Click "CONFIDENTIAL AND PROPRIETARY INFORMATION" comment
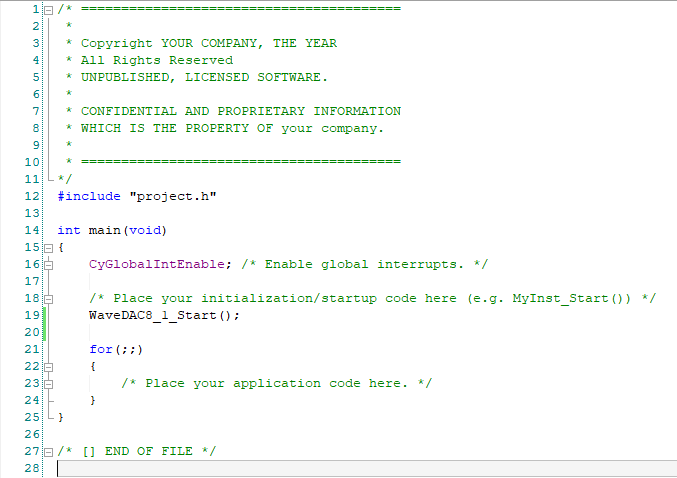677x478 pixels. [241, 111]
